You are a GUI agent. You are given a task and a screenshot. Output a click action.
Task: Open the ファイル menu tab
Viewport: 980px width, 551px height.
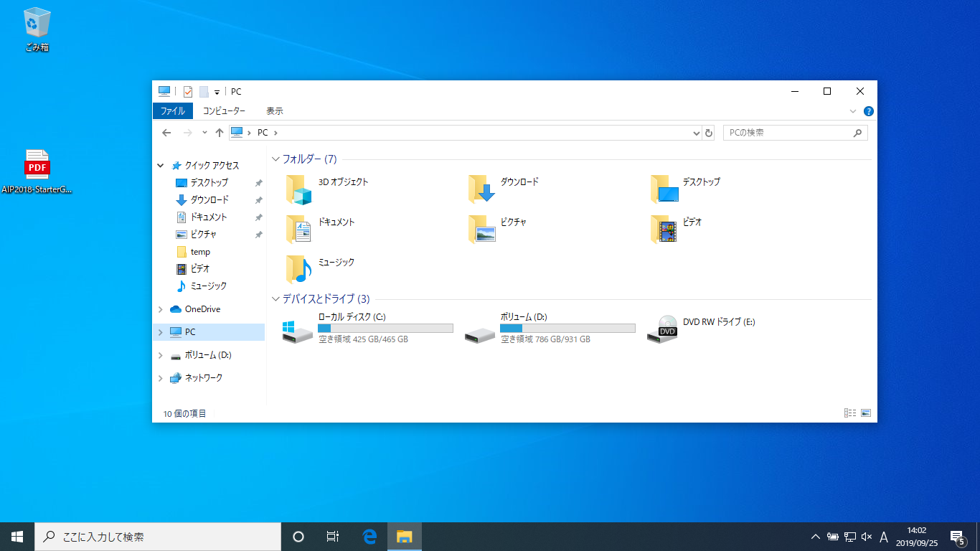tap(172, 111)
